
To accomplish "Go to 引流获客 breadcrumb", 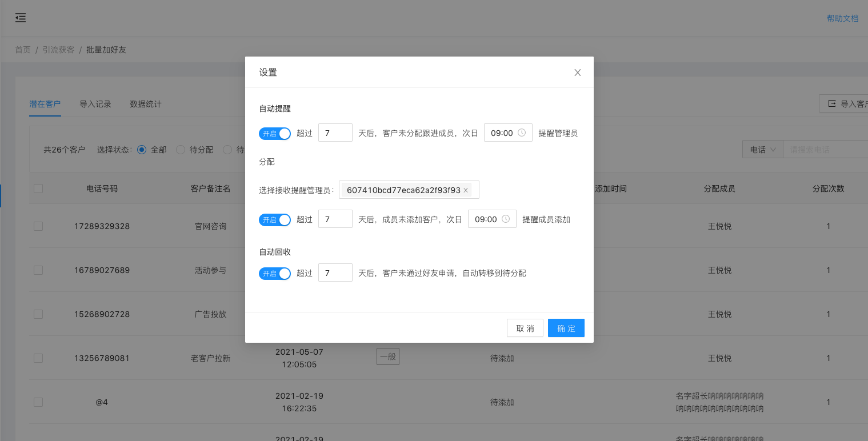I will (58, 50).
